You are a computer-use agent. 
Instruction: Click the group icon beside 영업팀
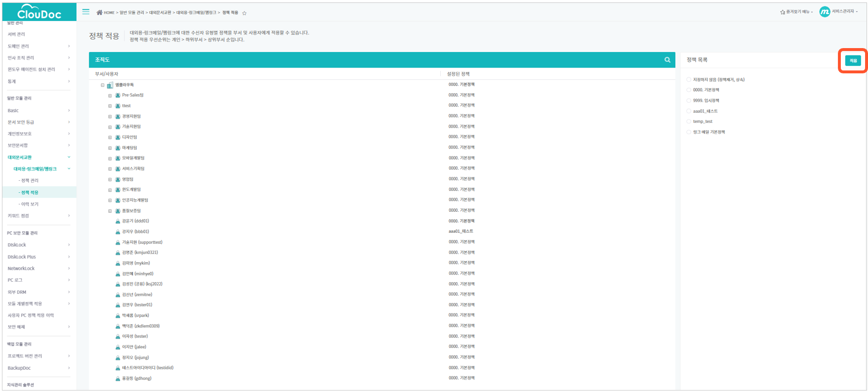[117, 179]
